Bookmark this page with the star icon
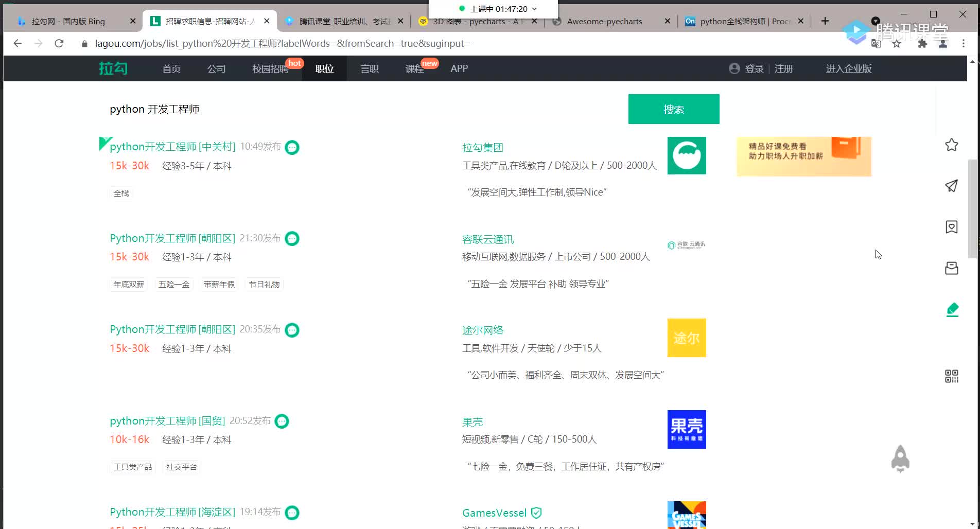This screenshot has height=529, width=980. [x=897, y=44]
